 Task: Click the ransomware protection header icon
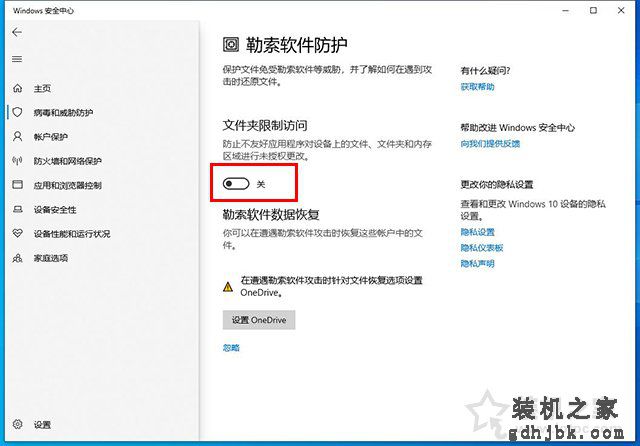tap(231, 44)
